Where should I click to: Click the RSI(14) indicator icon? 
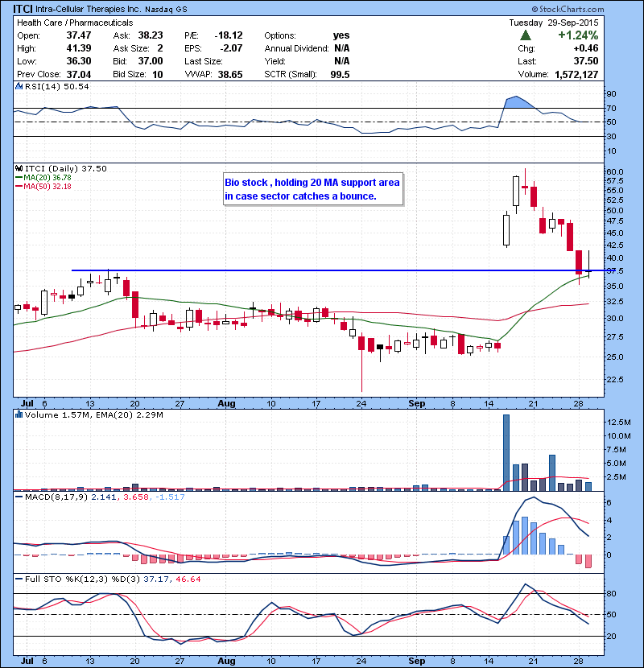19,86
